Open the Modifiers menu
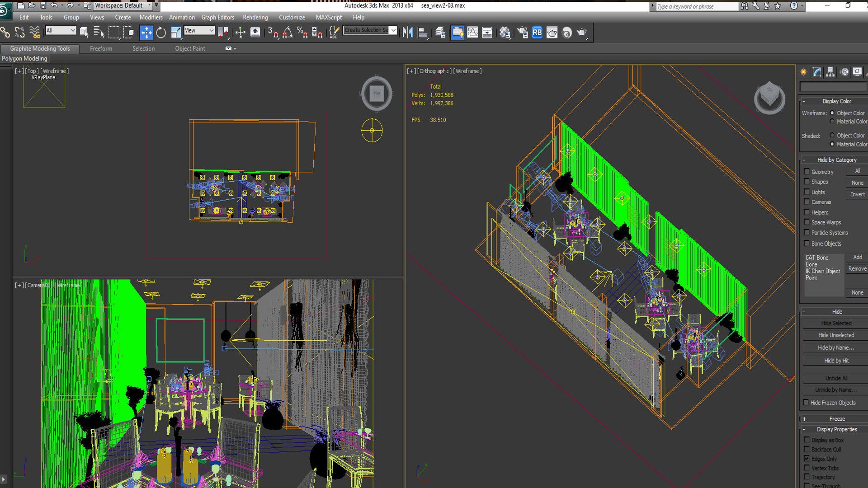Screen dimensions: 868x488 tap(151, 17)
